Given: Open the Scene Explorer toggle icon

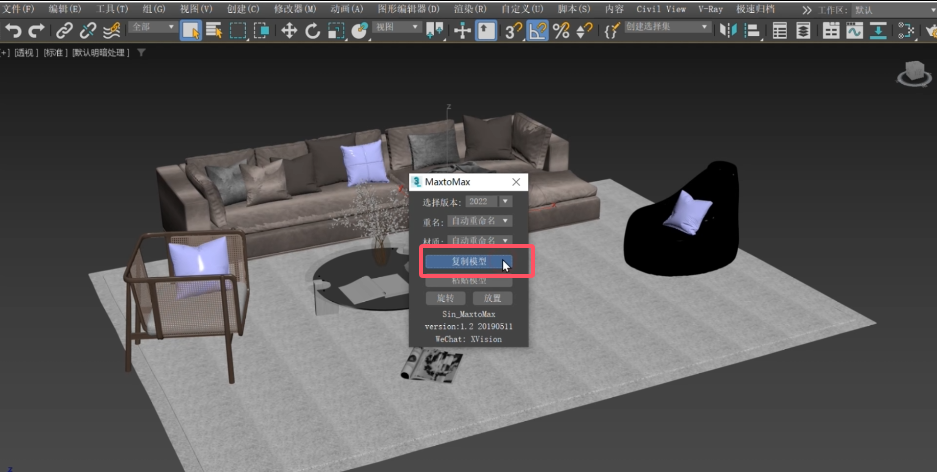Looking at the screenshot, I should click(779, 30).
